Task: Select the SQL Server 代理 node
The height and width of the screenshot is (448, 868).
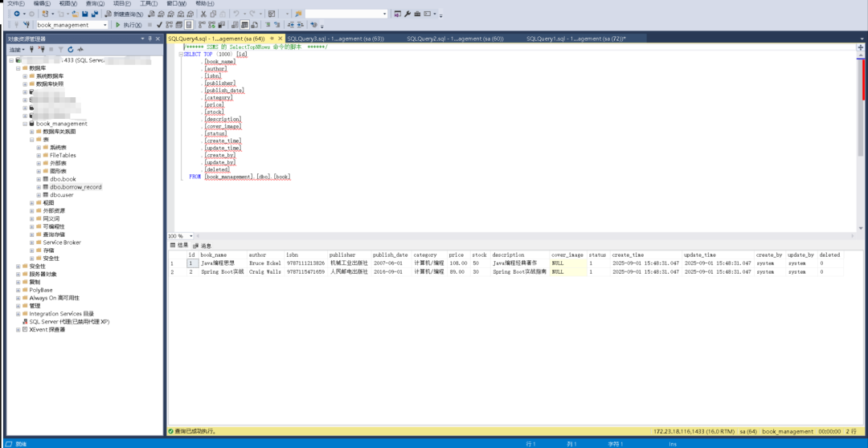Action: pos(69,322)
